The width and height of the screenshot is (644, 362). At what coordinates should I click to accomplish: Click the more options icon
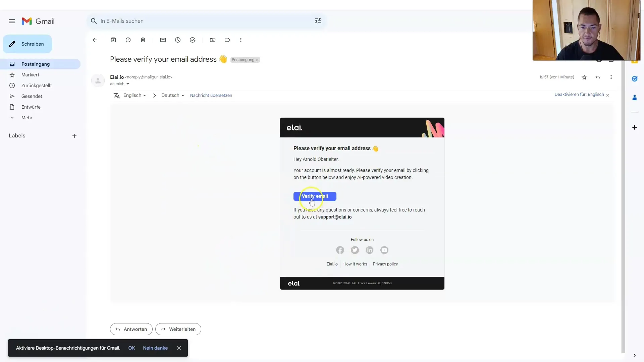tap(241, 40)
